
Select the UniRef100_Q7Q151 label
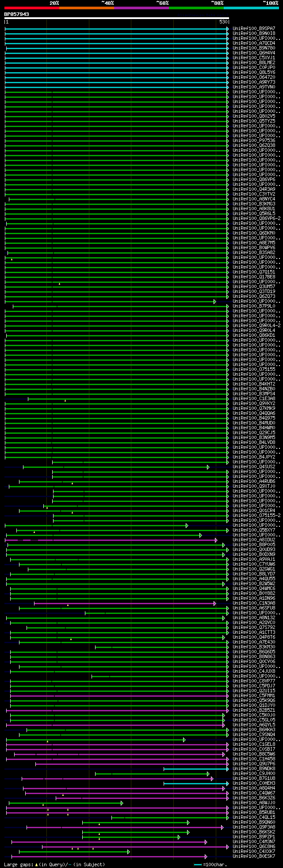point(254,272)
